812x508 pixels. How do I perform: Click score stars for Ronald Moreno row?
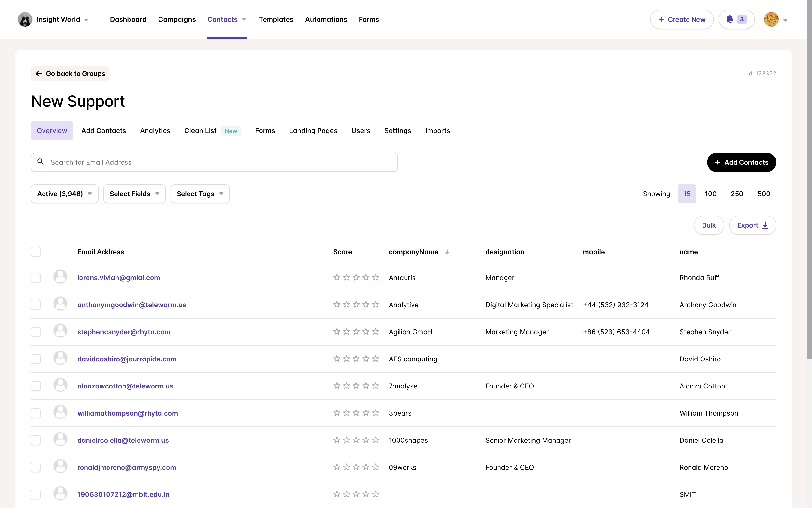(356, 467)
